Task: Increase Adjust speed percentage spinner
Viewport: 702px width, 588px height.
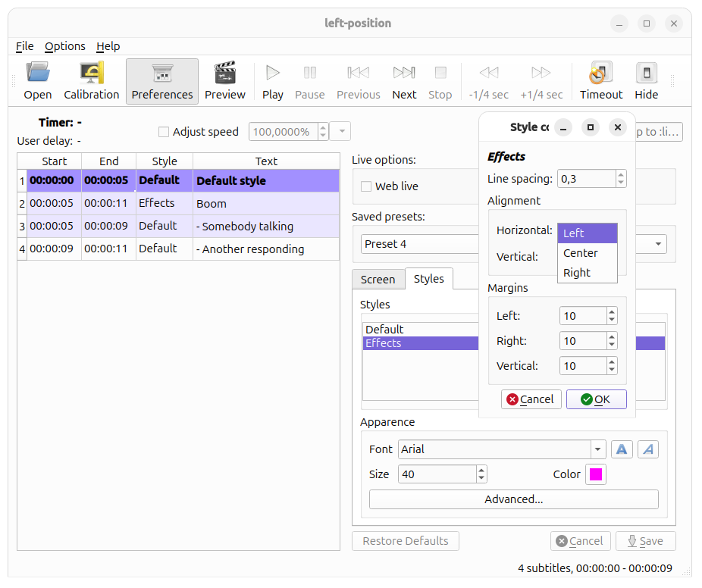Action: [323, 127]
